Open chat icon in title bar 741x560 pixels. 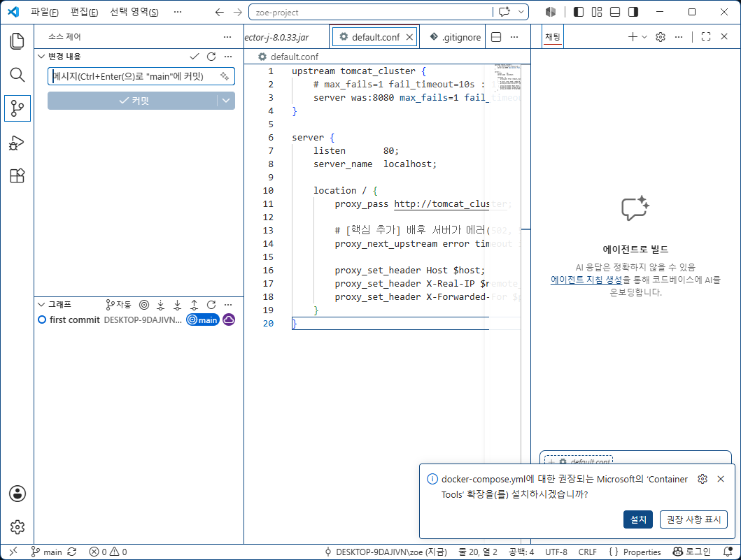click(504, 12)
